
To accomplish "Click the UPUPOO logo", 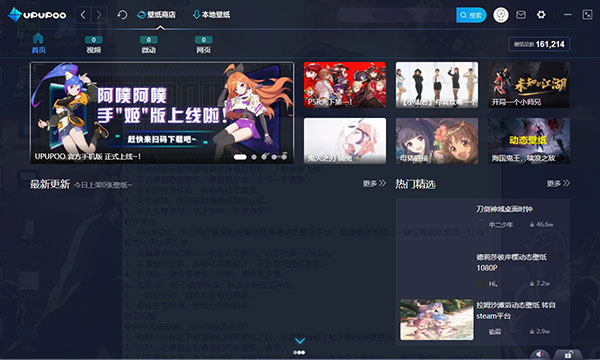I will pyautogui.click(x=37, y=15).
